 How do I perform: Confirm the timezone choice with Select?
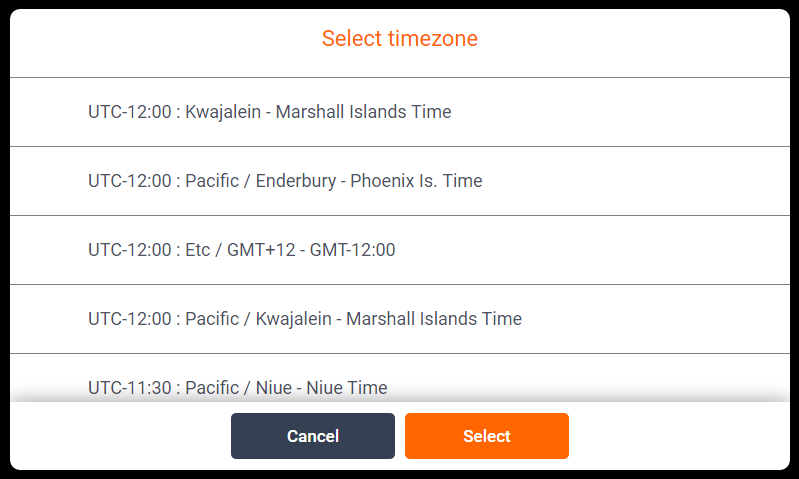click(486, 436)
